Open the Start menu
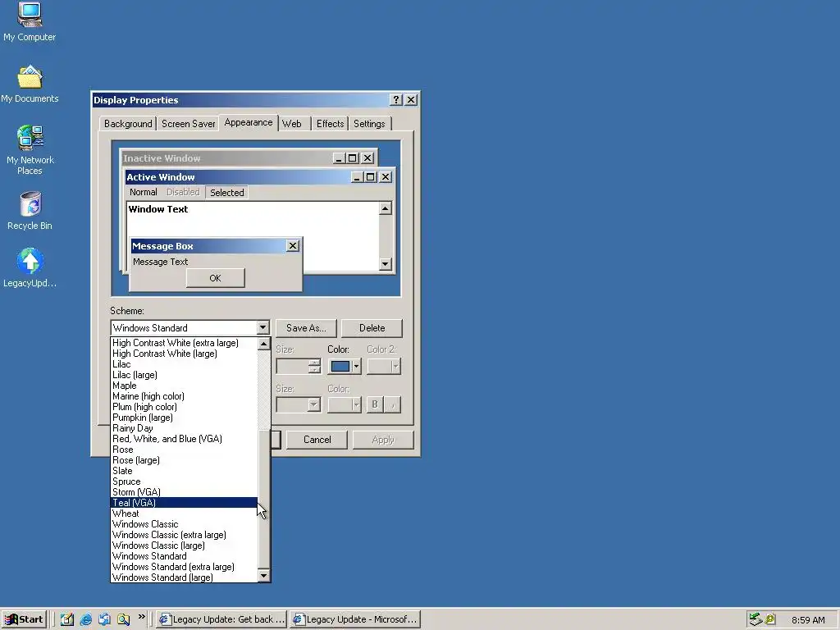The image size is (840, 630). (24, 619)
